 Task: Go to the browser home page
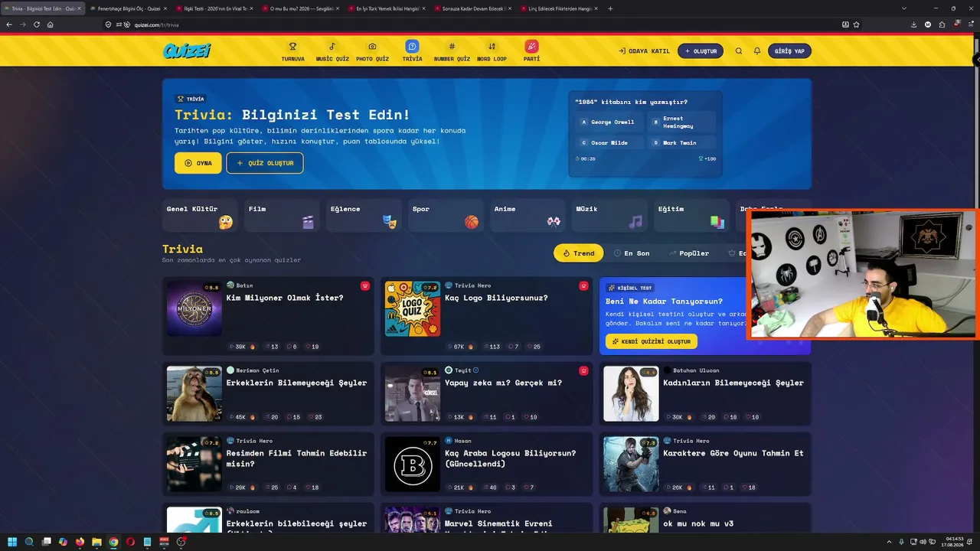(x=51, y=24)
